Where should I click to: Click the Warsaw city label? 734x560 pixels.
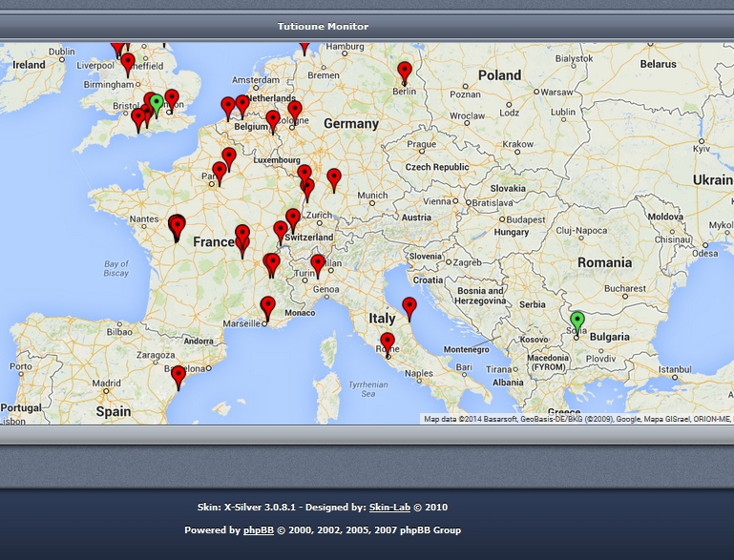click(x=556, y=93)
